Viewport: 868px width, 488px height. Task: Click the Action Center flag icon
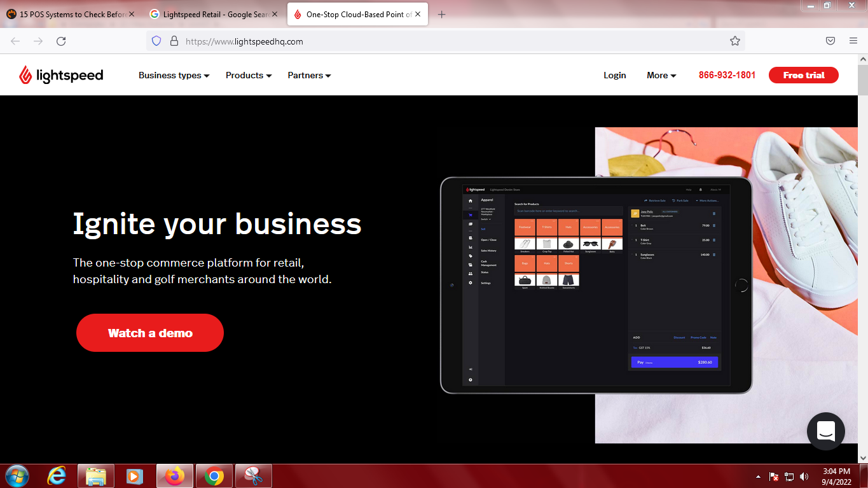click(x=774, y=476)
